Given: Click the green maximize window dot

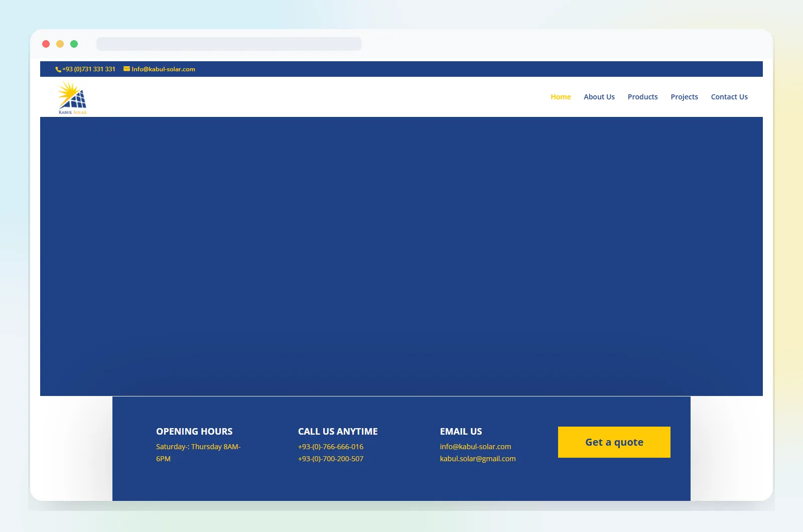Looking at the screenshot, I should click(x=74, y=44).
